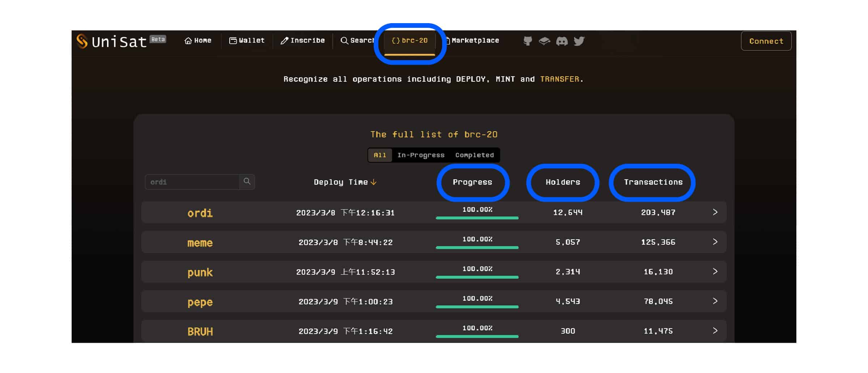Viewport: 868px width, 373px height.
Task: Open the Wallet menu item
Action: click(247, 40)
